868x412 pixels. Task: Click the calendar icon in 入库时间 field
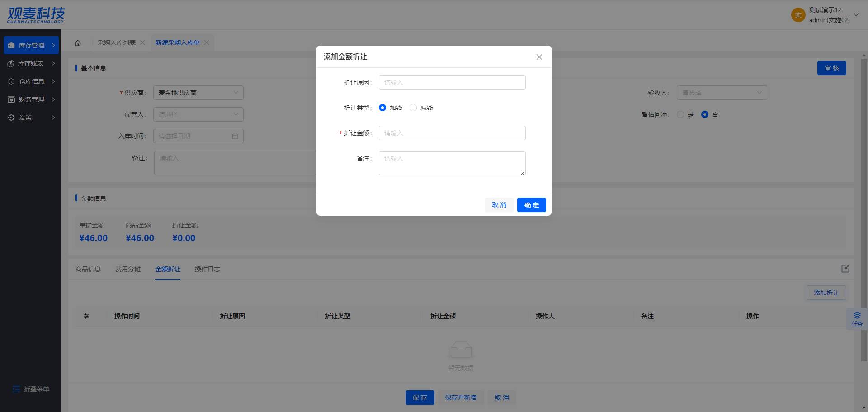point(235,136)
